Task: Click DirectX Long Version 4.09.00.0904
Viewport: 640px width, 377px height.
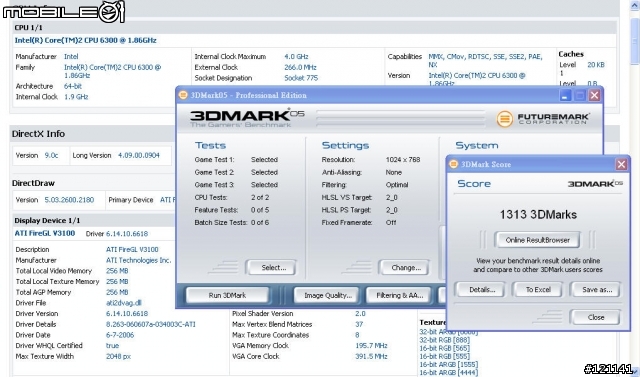Action: pyautogui.click(x=139, y=155)
